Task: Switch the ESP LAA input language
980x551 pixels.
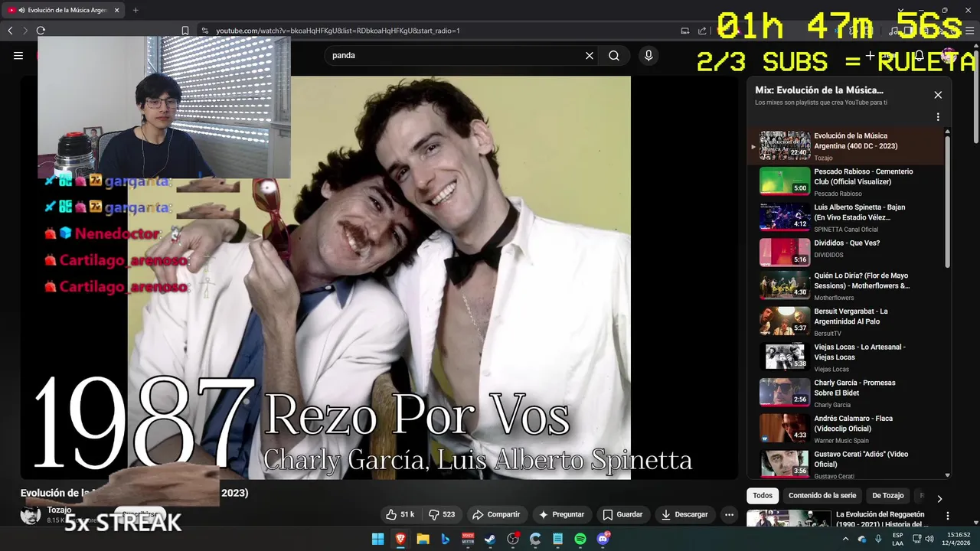Action: tap(897, 540)
